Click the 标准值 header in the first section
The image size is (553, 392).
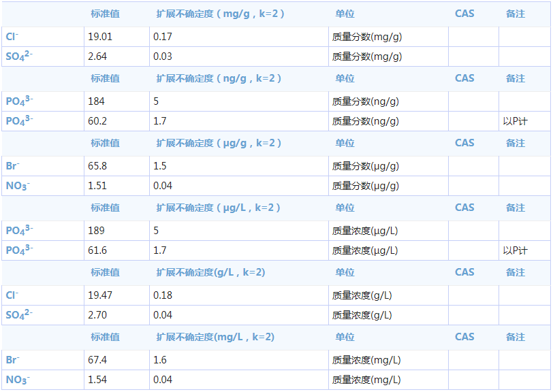(x=106, y=14)
